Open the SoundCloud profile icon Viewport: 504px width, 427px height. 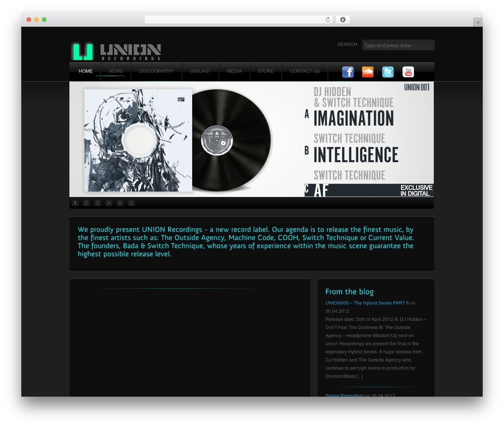(x=368, y=72)
